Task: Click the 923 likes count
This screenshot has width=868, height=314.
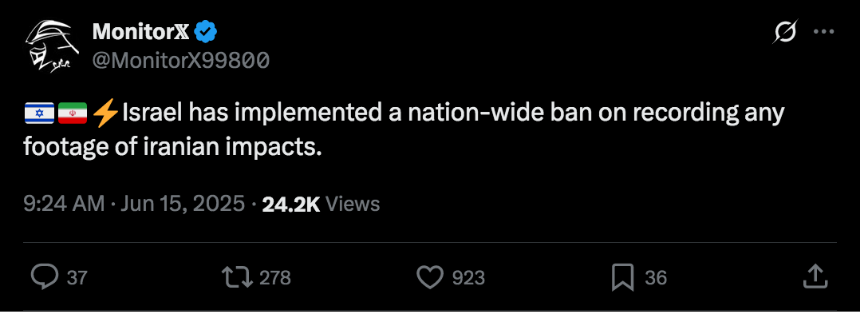Action: 468,277
